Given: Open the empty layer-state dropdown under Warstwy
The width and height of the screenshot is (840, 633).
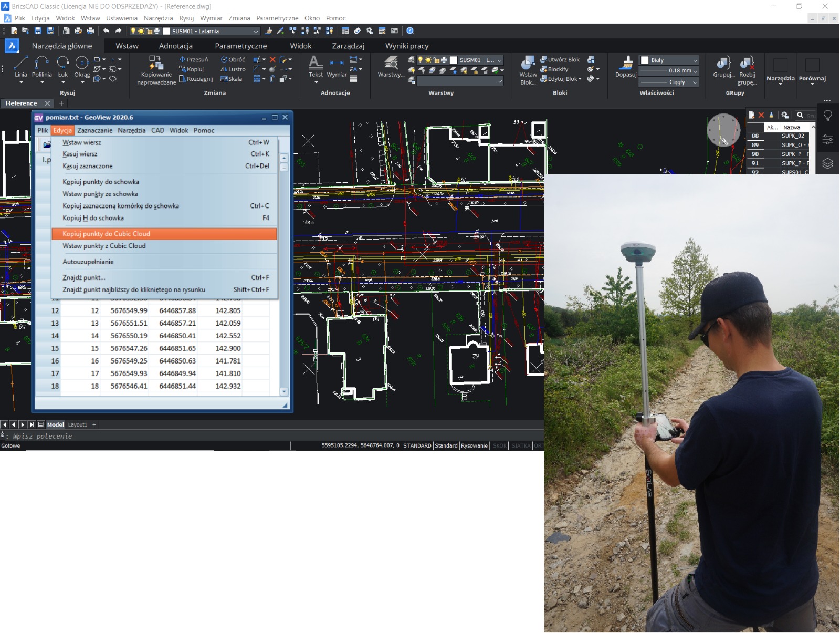Looking at the screenshot, I should pos(460,81).
